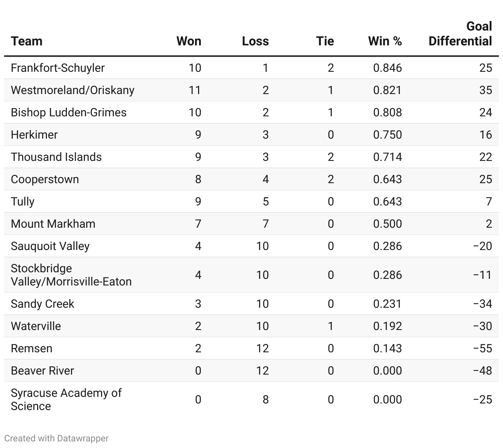Click the Win % column header
The height and width of the screenshot is (448, 503).
click(x=385, y=41)
